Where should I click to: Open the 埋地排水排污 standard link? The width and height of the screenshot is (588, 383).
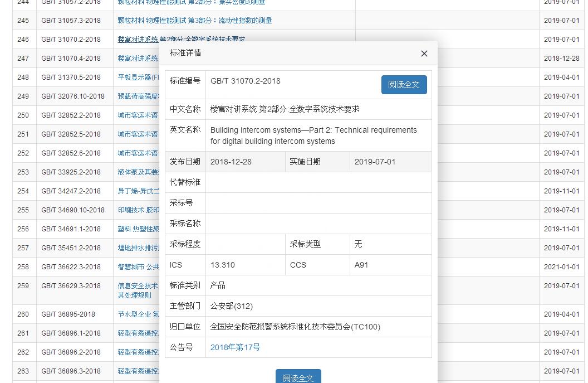138,248
